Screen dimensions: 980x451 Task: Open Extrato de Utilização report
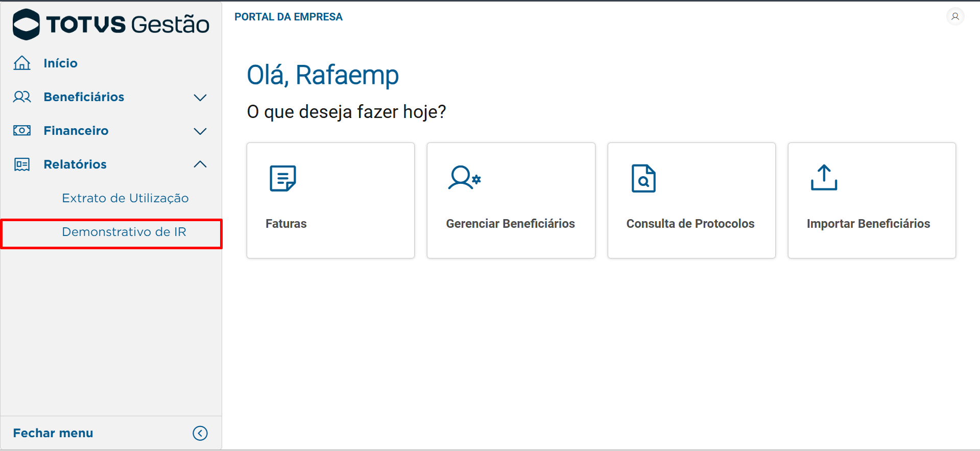click(125, 198)
